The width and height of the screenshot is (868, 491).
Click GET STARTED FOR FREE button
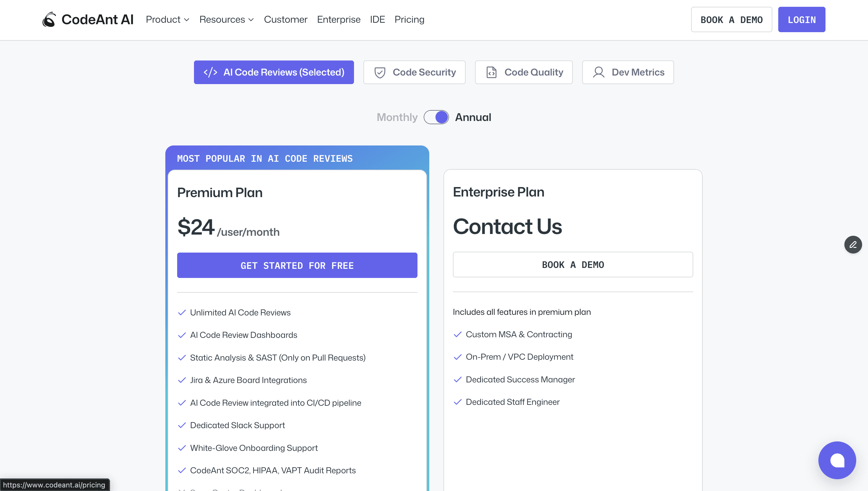(297, 265)
